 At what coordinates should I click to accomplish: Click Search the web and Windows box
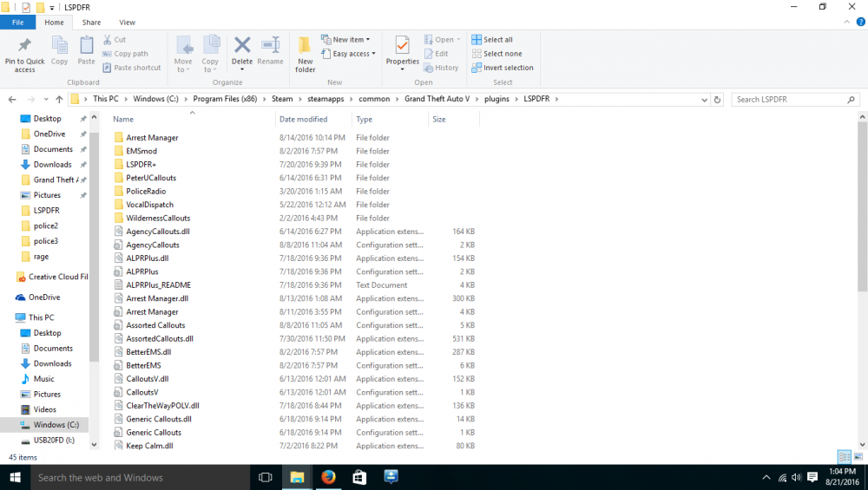(141, 477)
